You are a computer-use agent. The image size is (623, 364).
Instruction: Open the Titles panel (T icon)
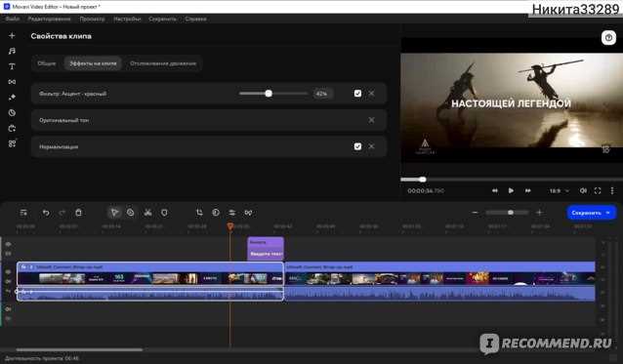(x=12, y=66)
